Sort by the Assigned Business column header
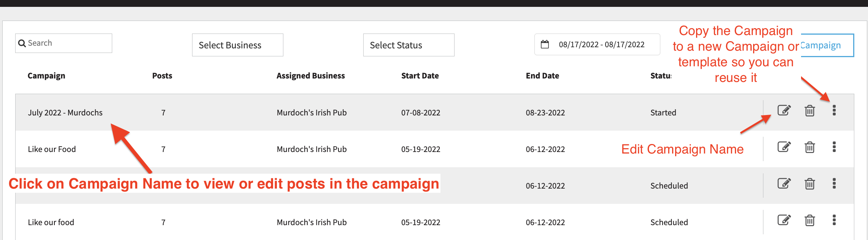The image size is (868, 240). coord(311,76)
